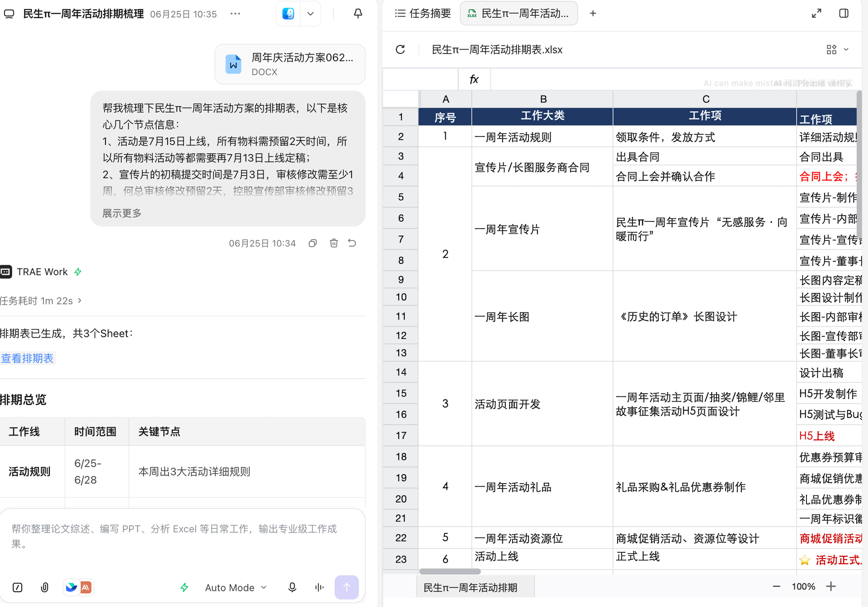This screenshot has width=868, height=607.
Task: Click the chat conversation icon at top-left
Action: pyautogui.click(x=9, y=14)
